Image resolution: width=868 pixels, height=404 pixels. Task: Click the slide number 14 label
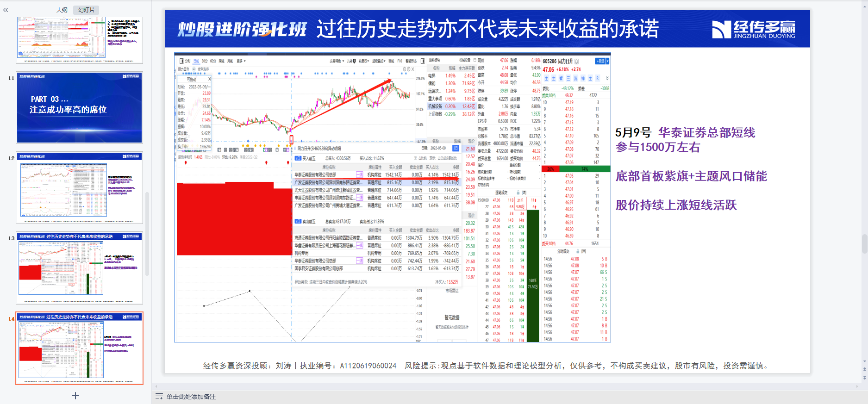coord(11,319)
